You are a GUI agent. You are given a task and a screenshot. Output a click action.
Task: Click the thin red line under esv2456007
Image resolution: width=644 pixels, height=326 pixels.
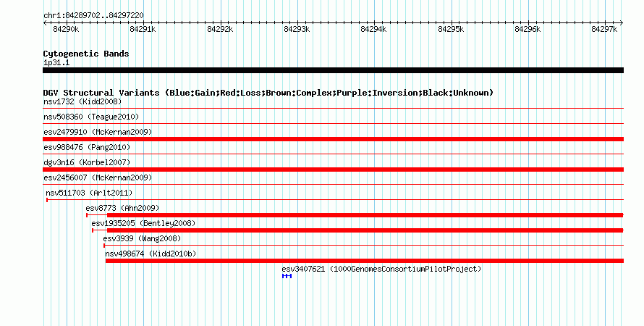point(333,185)
